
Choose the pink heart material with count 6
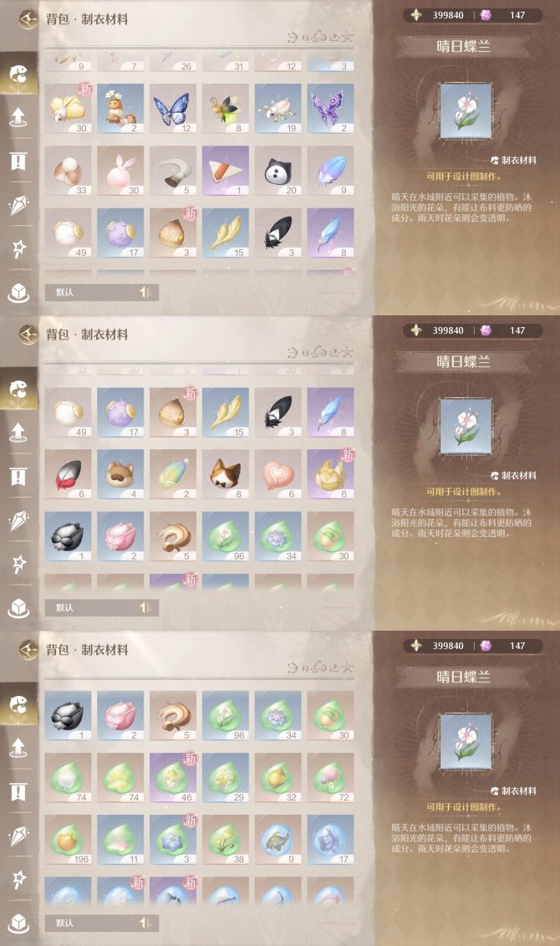(x=277, y=474)
